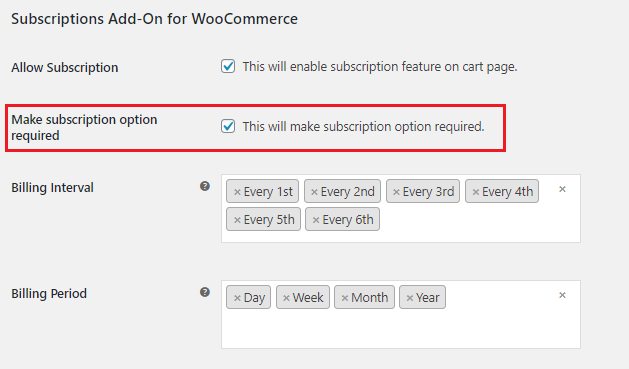Remove the Every 1st interval tag

point(237,192)
